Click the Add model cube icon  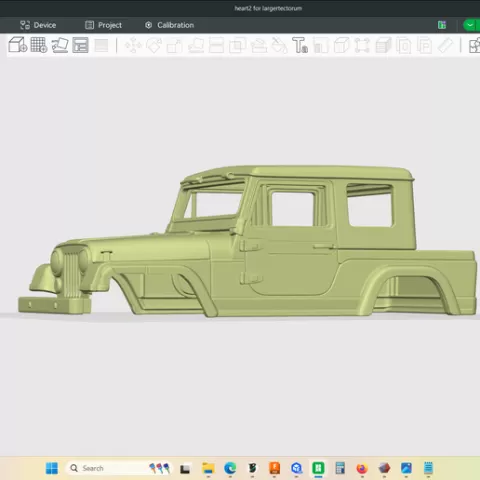pos(18,45)
